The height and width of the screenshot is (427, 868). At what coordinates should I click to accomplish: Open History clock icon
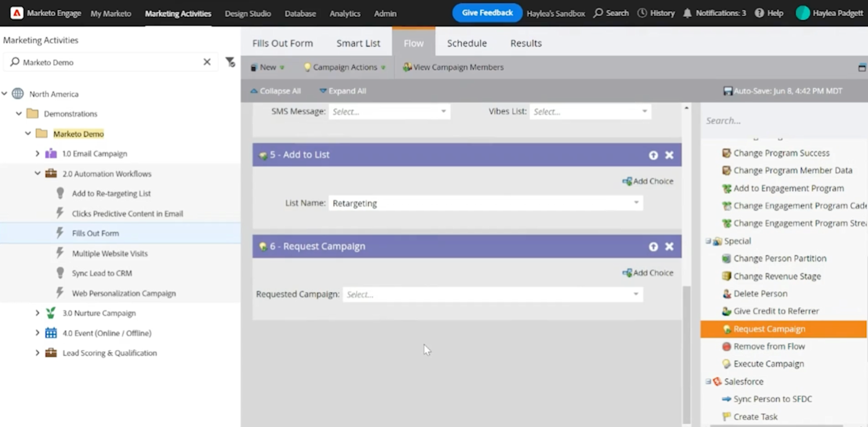click(x=642, y=13)
